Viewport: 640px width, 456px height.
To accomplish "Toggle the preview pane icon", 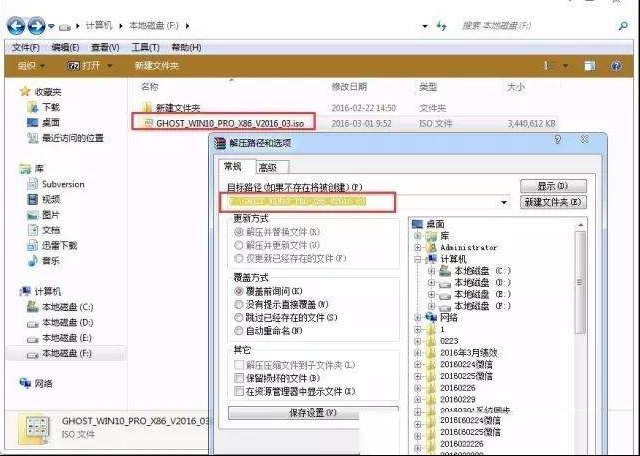I will coord(589,66).
